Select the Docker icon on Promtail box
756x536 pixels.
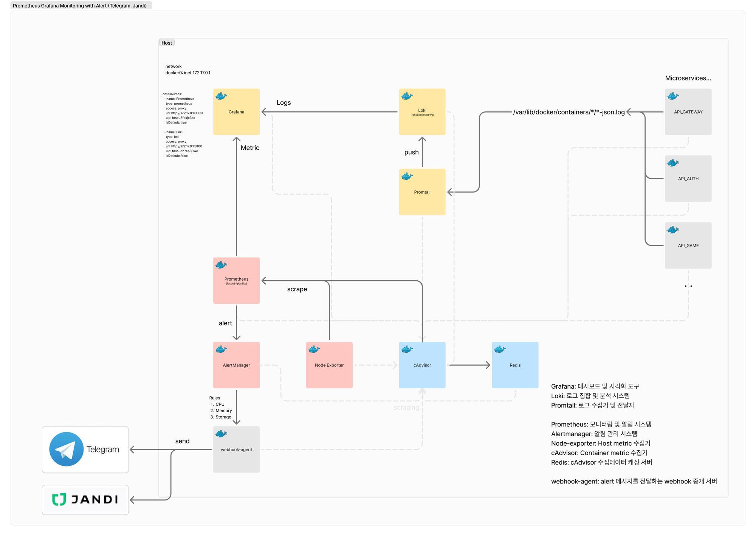click(x=407, y=176)
